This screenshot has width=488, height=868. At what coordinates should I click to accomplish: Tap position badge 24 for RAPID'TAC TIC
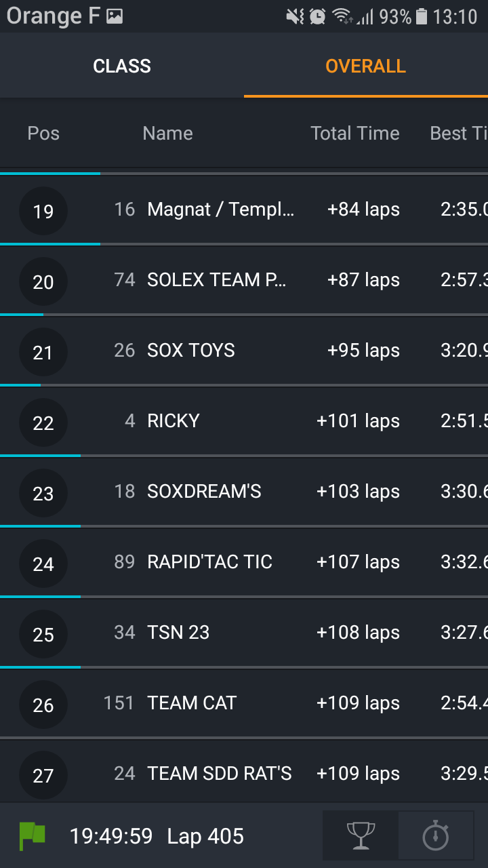click(43, 564)
